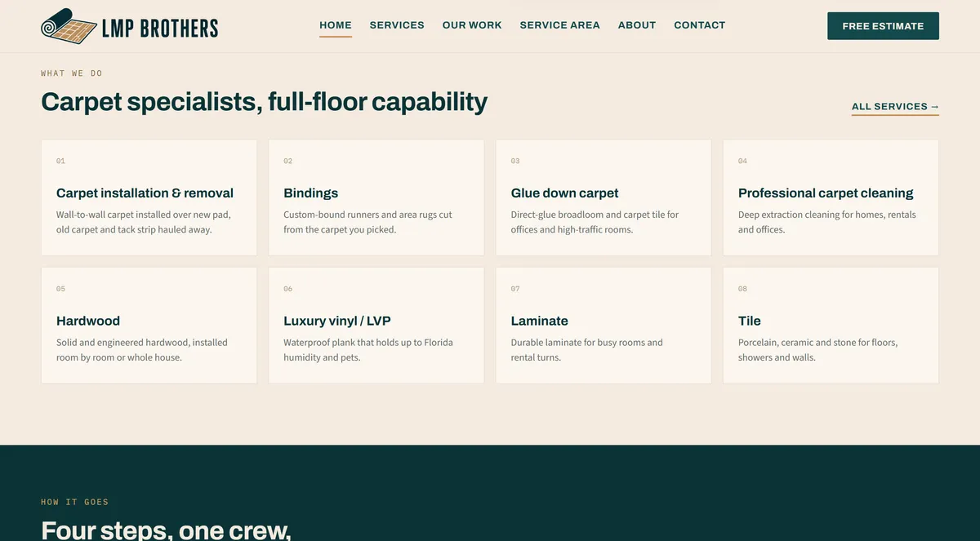Click the "How it goes" section label

coord(75,503)
